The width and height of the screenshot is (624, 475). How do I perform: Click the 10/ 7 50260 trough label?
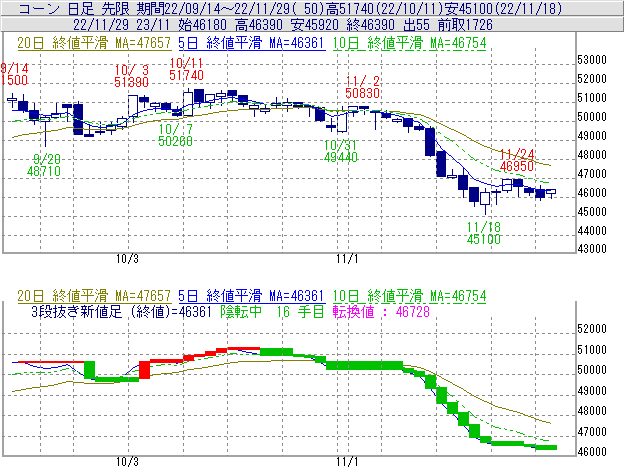(x=176, y=135)
